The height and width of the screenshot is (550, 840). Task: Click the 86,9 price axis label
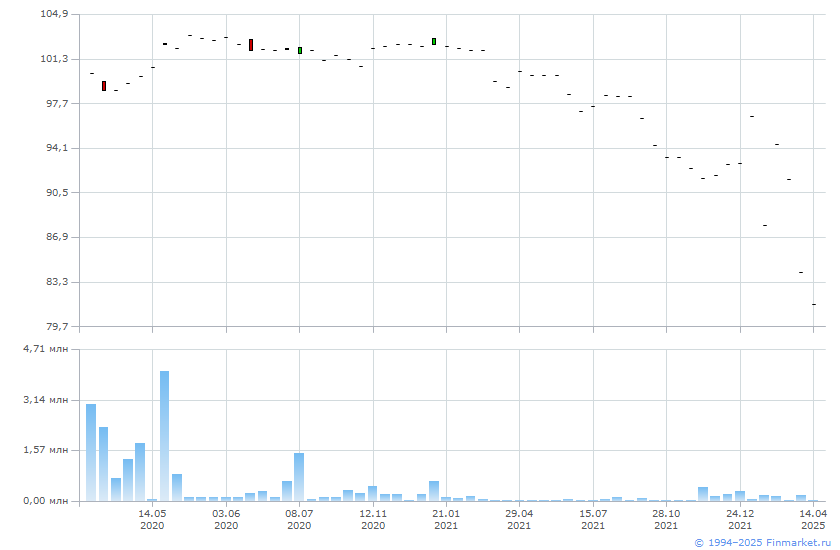(57, 237)
